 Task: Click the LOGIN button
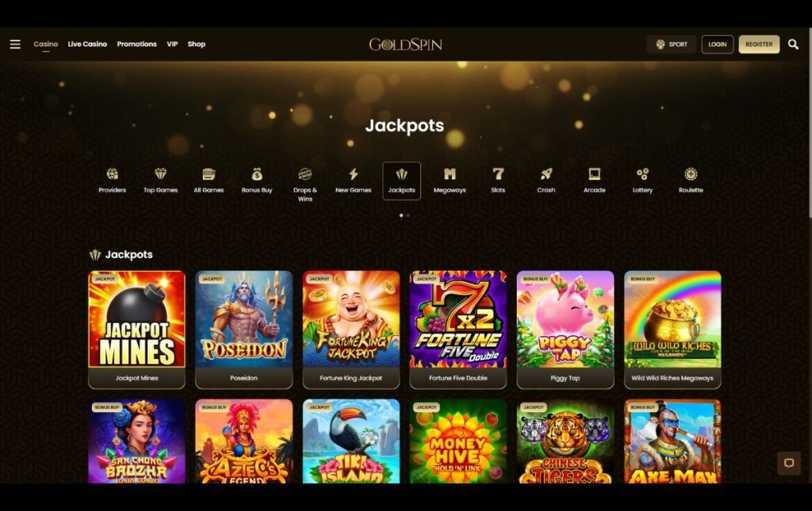717,44
